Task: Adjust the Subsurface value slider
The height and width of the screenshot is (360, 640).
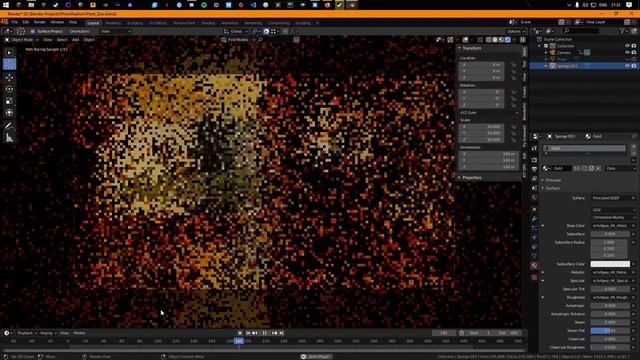Action: tap(610, 234)
